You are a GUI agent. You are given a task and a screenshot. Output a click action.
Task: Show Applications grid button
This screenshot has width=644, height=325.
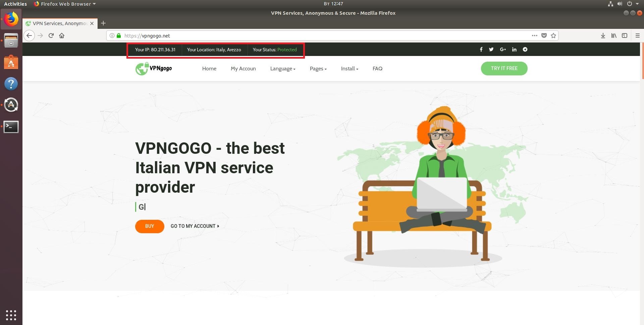click(x=11, y=315)
